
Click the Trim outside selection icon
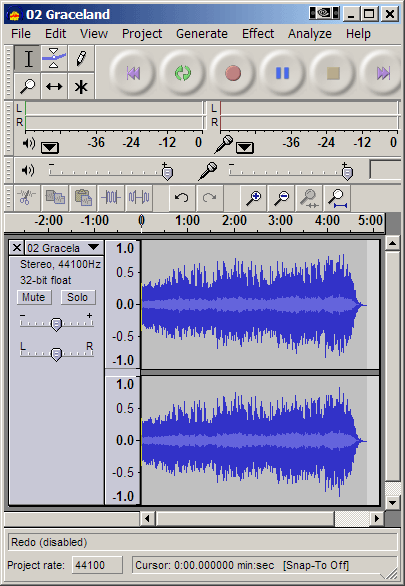click(111, 197)
